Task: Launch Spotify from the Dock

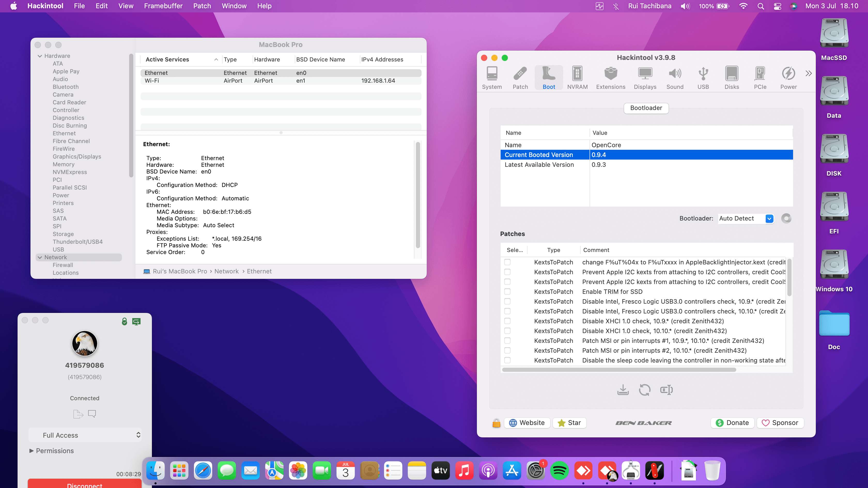Action: tap(559, 470)
